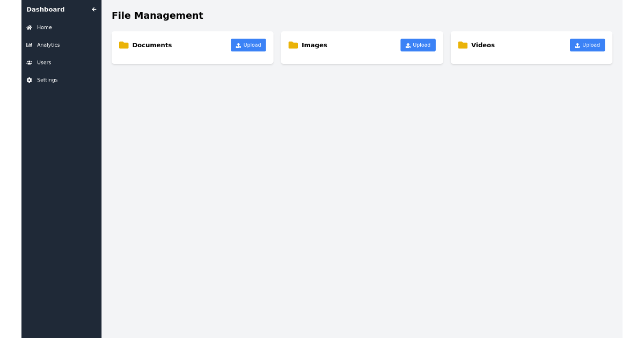644x338 pixels.
Task: Select the Home icon in the sidebar
Action: pos(29,27)
